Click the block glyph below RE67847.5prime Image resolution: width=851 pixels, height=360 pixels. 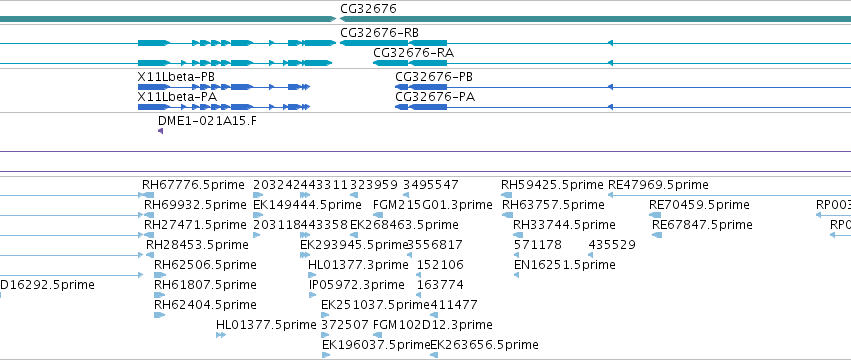click(x=657, y=235)
